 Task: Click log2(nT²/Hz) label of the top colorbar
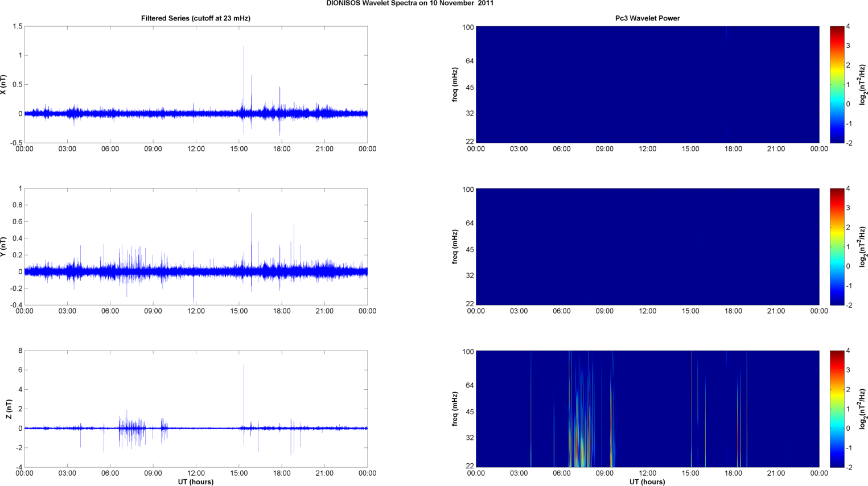tap(863, 85)
